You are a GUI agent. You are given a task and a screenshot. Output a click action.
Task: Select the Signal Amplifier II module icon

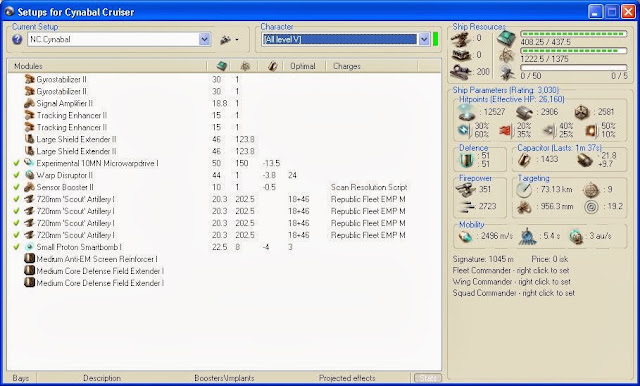click(x=29, y=103)
